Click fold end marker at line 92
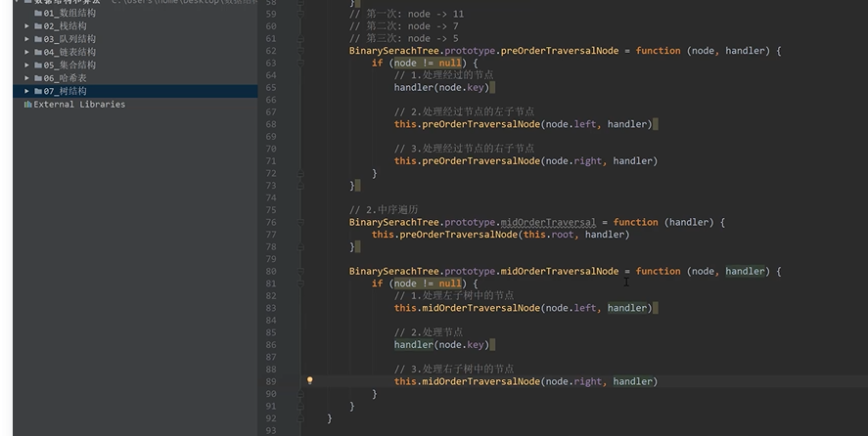 click(x=300, y=418)
